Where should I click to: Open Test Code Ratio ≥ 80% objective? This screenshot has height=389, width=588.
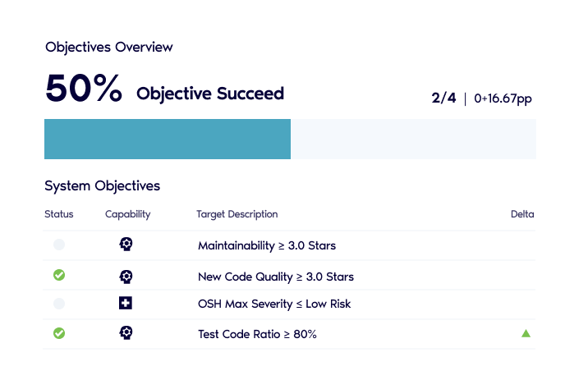click(257, 334)
